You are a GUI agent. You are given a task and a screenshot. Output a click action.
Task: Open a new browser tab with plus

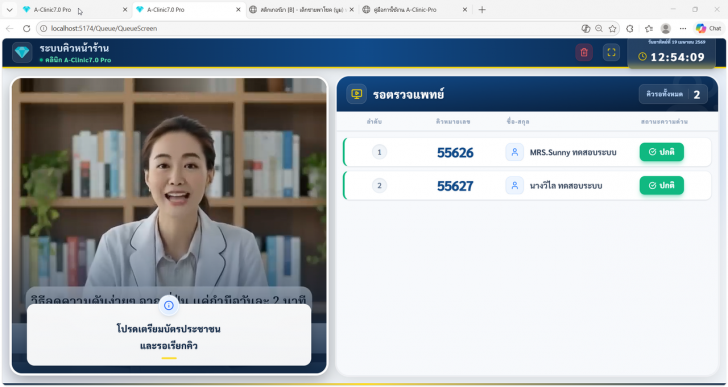pos(482,10)
